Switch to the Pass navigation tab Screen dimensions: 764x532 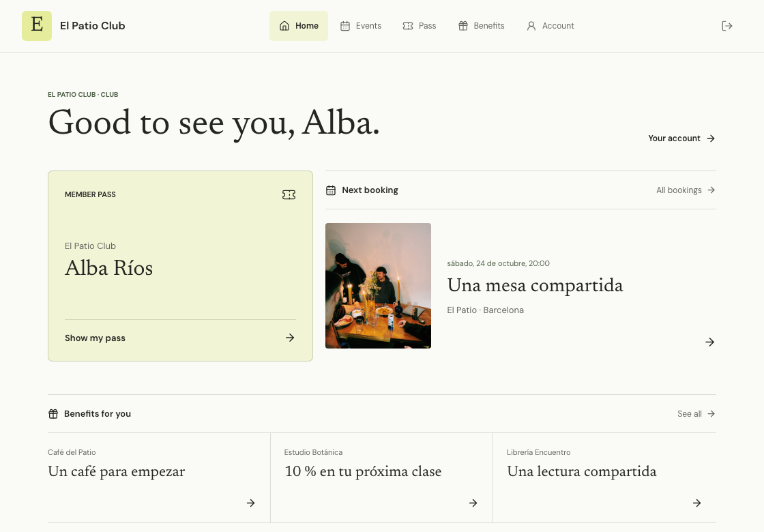(420, 26)
